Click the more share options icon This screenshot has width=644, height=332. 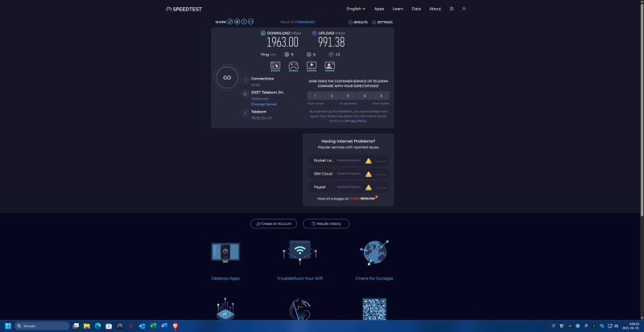click(250, 22)
